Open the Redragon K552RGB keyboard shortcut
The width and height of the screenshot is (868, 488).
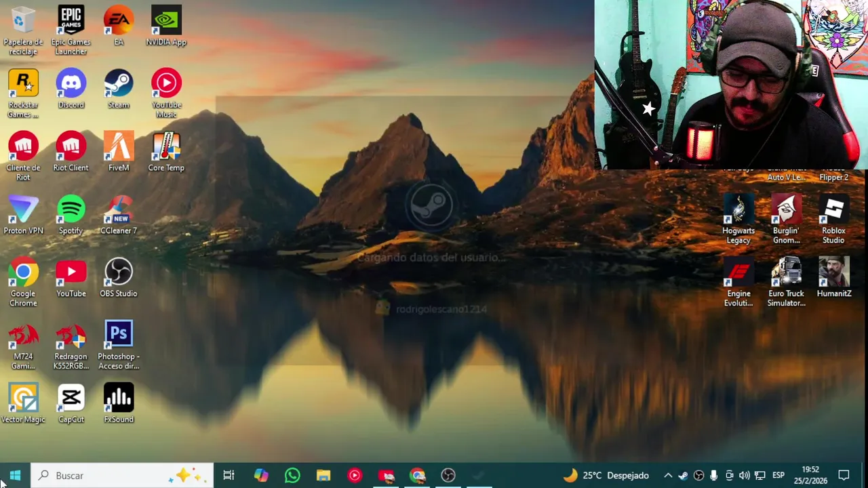(71, 346)
